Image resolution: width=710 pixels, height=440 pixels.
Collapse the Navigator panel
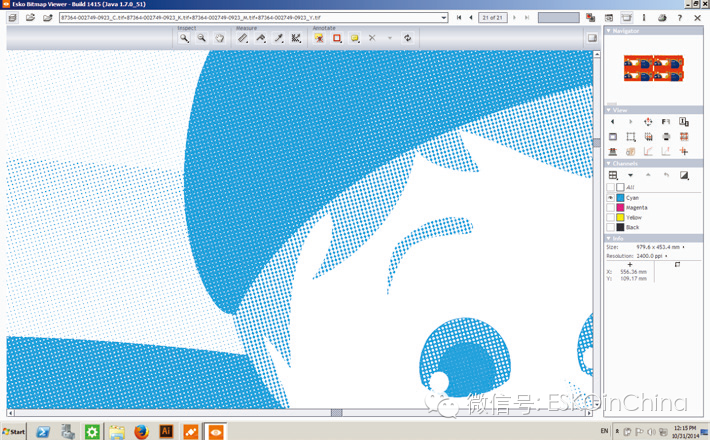(x=609, y=31)
